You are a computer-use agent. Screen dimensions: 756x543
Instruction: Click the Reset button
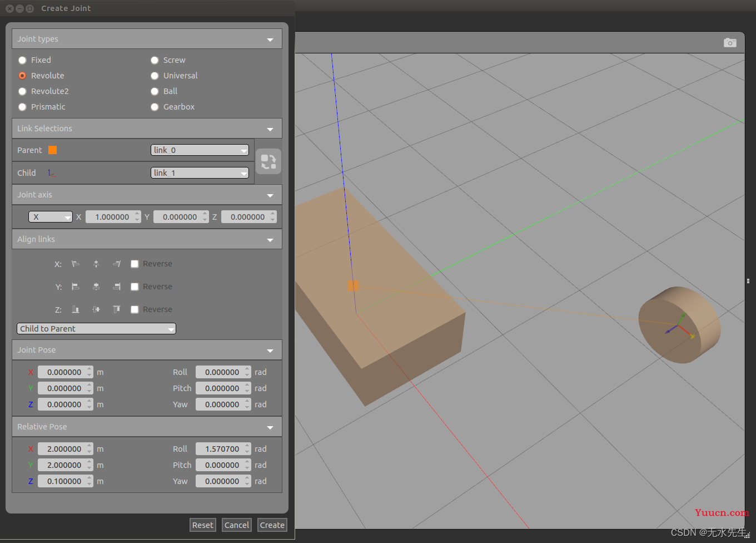[x=202, y=525]
